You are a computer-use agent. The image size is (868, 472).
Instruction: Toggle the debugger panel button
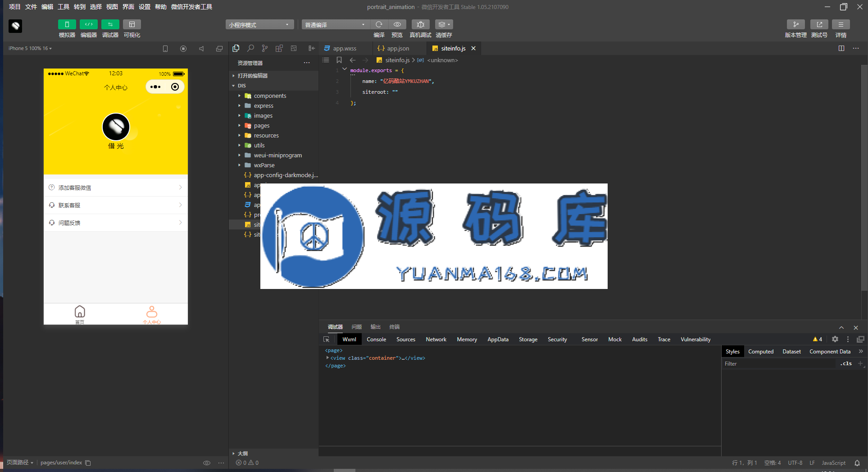[110, 24]
